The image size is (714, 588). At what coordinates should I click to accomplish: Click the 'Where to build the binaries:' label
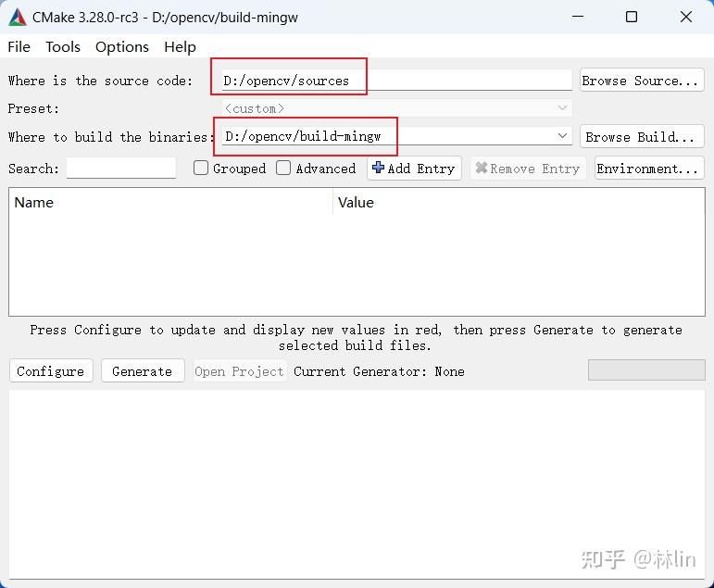click(x=111, y=137)
